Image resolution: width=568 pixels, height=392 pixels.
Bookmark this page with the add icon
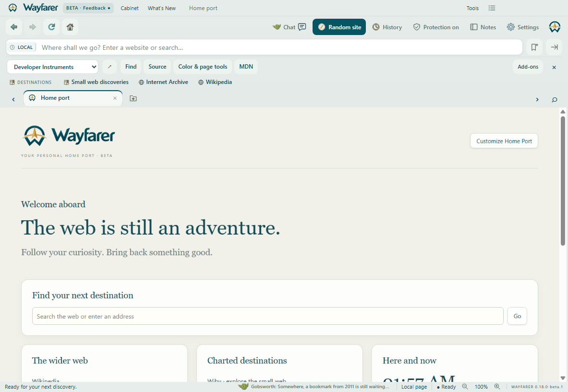pos(534,47)
